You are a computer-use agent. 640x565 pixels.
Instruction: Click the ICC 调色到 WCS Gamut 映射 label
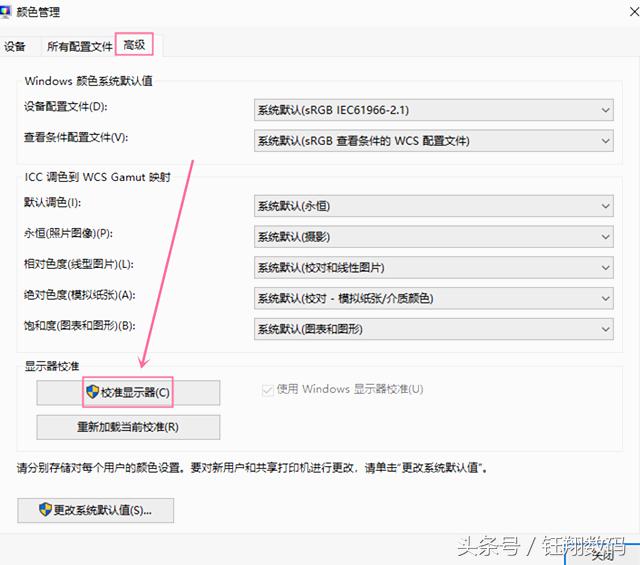[98, 177]
